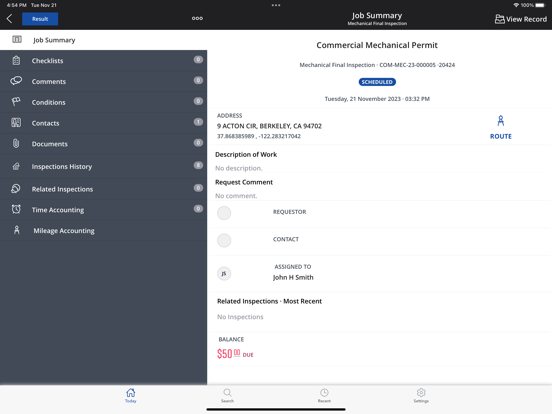
Task: Tap the JS assignee avatar
Action: pyautogui.click(x=224, y=273)
